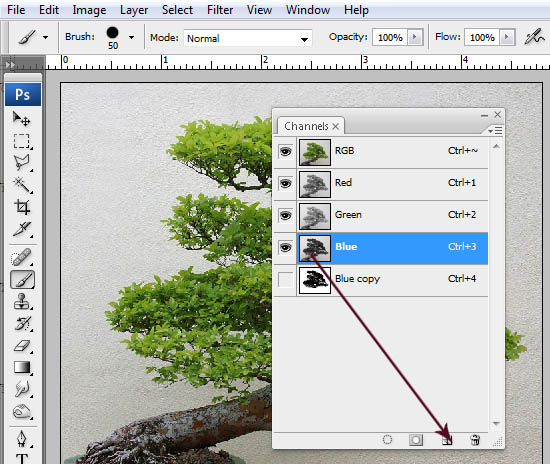Expand the Brush preset picker arrow
The image size is (550, 464).
132,37
